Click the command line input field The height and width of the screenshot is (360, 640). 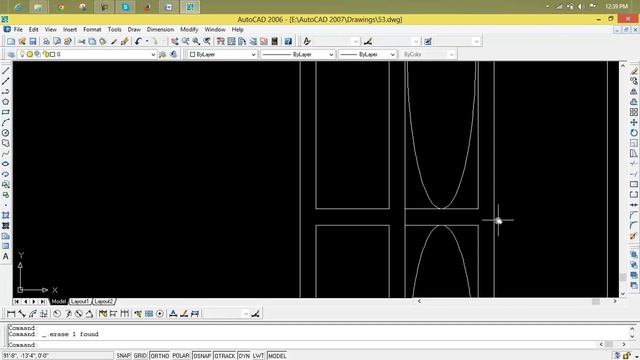[302, 344]
